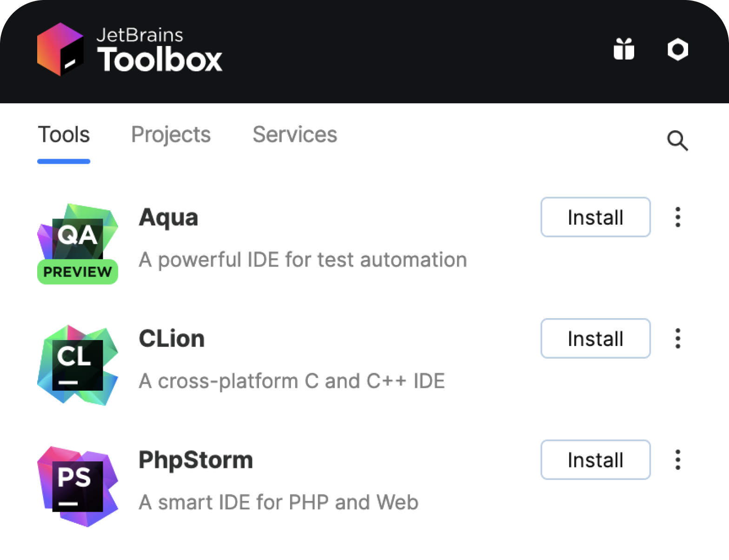The image size is (729, 560).
Task: Open the options menu for Aqua
Action: (678, 217)
